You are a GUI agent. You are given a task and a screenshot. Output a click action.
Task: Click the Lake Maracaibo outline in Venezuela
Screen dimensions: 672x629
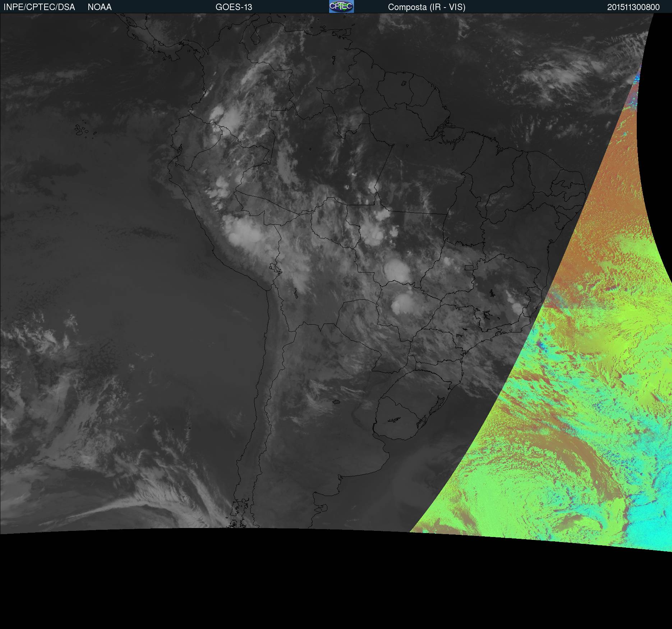256,37
